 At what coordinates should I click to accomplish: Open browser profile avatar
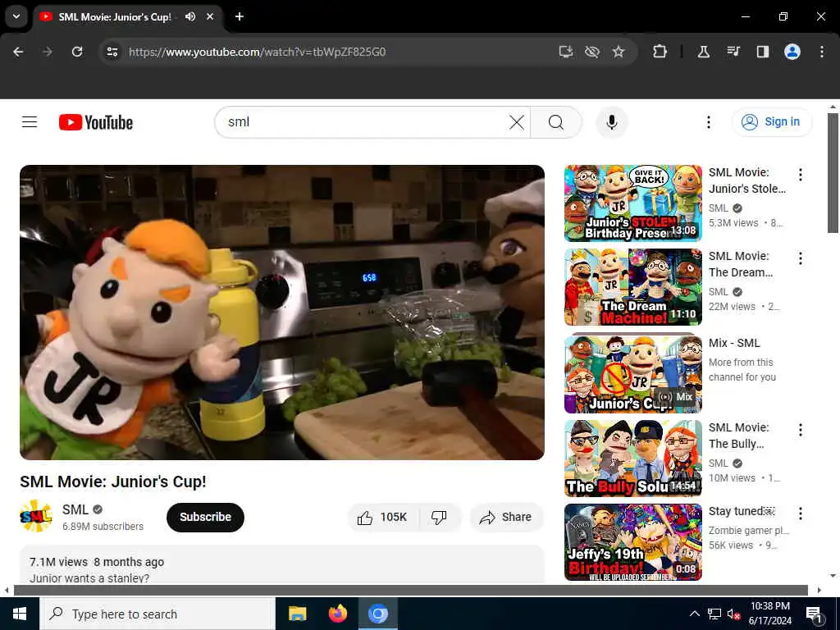coord(792,52)
